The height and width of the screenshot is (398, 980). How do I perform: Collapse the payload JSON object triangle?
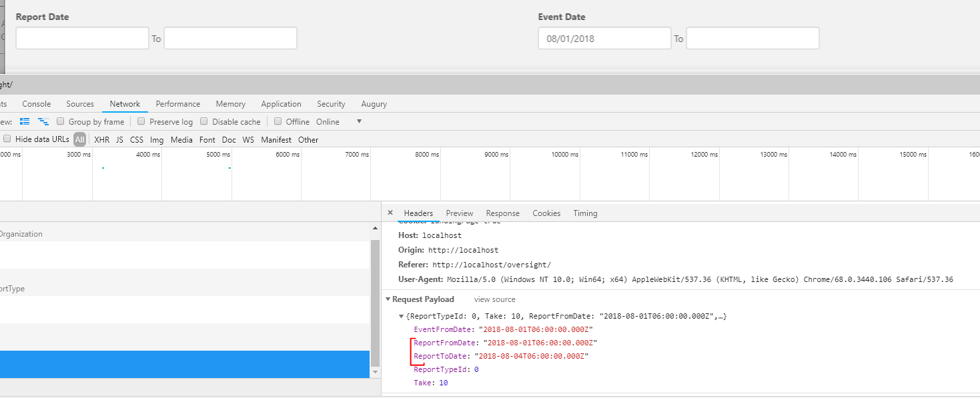click(401, 316)
